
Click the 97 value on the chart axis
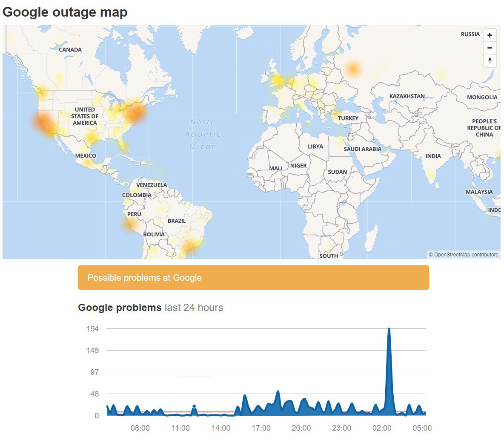pos(94,372)
